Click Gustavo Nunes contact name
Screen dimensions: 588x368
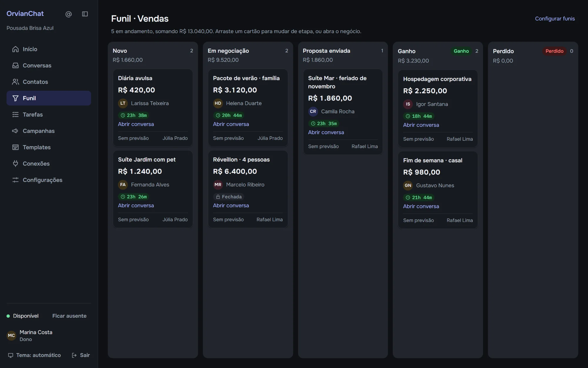(x=435, y=185)
